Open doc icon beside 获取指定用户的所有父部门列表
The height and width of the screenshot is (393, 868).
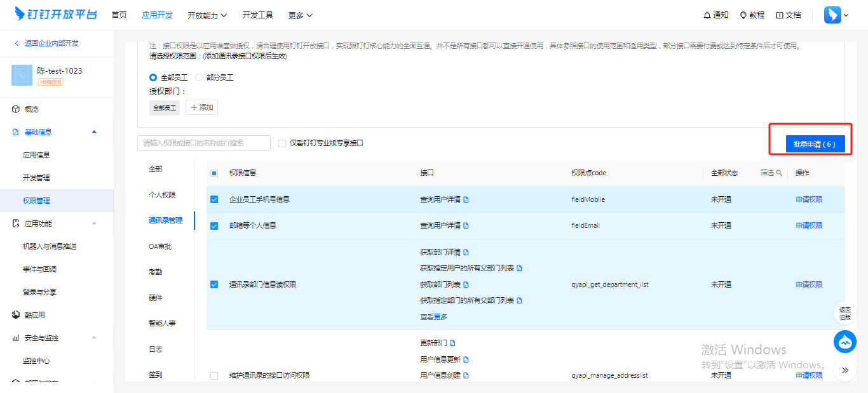click(519, 268)
